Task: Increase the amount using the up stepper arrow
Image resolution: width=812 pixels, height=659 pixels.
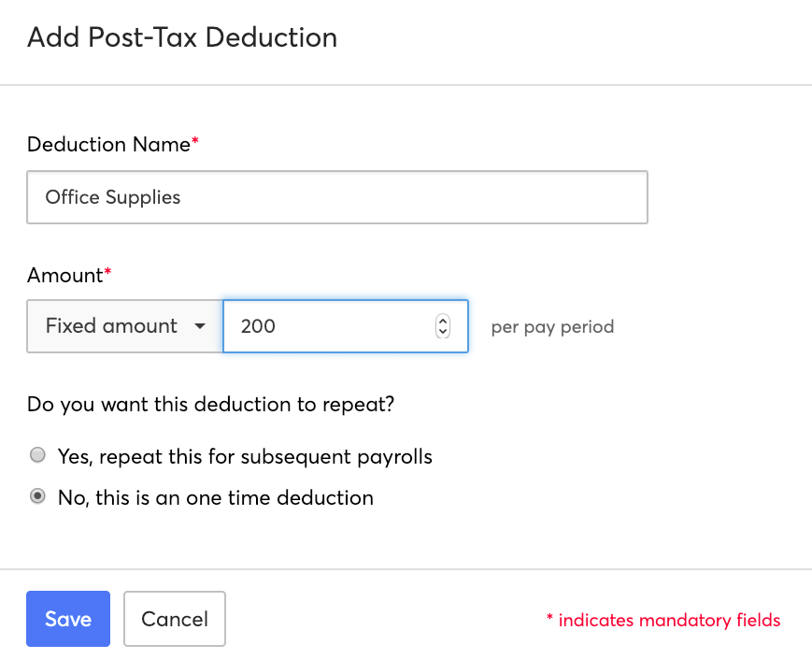Action: coord(443,321)
